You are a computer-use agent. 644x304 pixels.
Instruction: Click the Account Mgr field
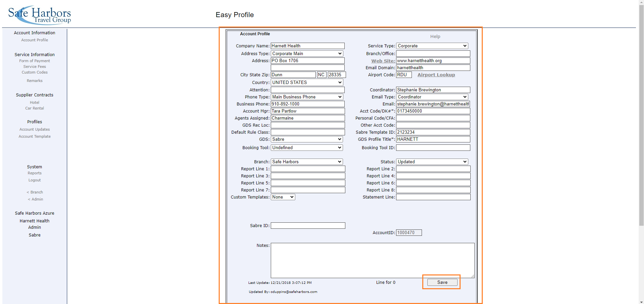[308, 111]
